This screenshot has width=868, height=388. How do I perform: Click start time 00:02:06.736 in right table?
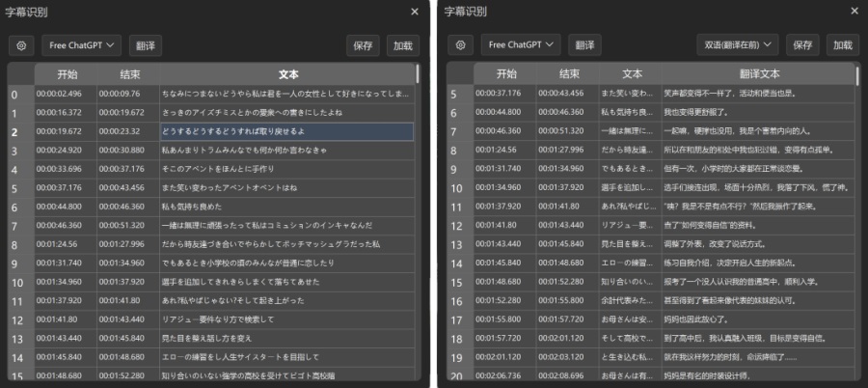[x=505, y=375]
